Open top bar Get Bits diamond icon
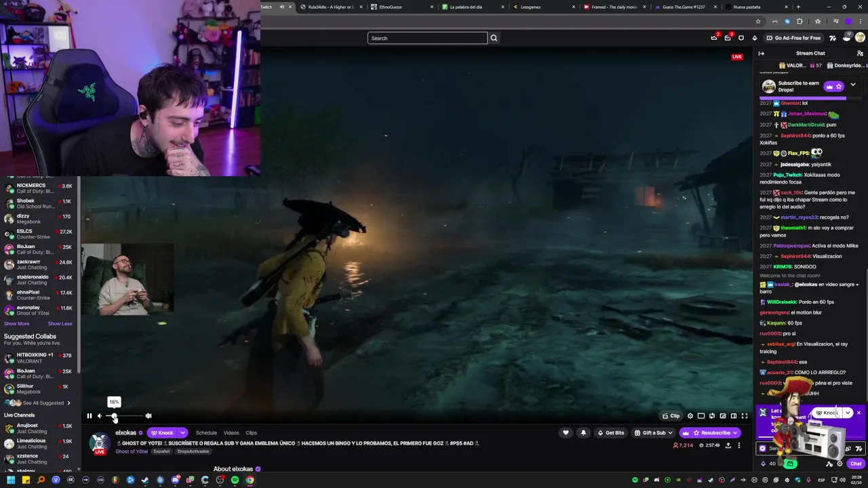The height and width of the screenshot is (488, 868). coord(755,38)
